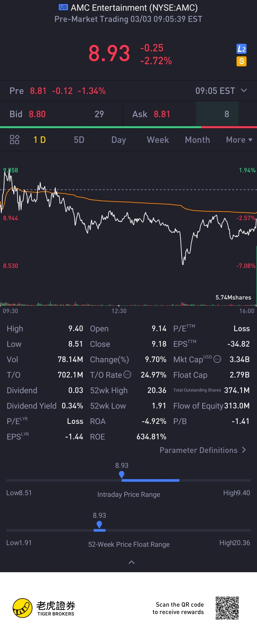This screenshot has height=644, width=257.
Task: Switch to the Day chart tab
Action: click(x=119, y=140)
